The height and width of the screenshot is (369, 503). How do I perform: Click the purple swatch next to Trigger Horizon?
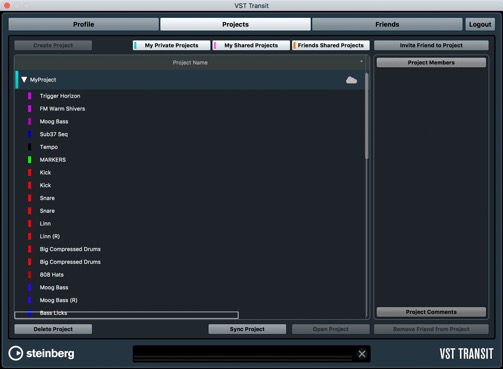(30, 96)
